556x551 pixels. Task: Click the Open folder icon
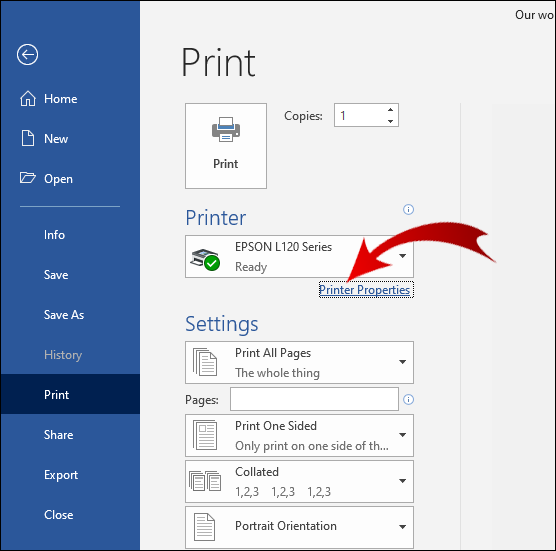28,178
